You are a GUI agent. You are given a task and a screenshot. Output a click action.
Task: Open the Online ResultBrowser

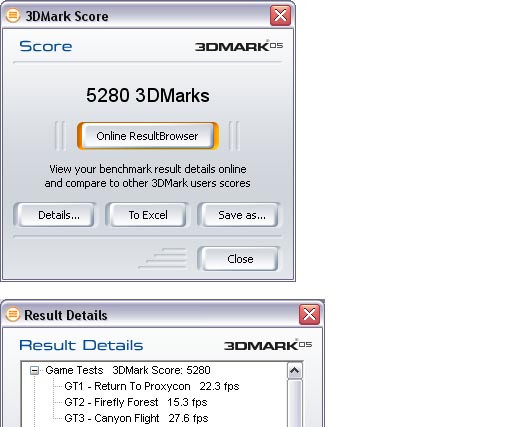(x=148, y=136)
